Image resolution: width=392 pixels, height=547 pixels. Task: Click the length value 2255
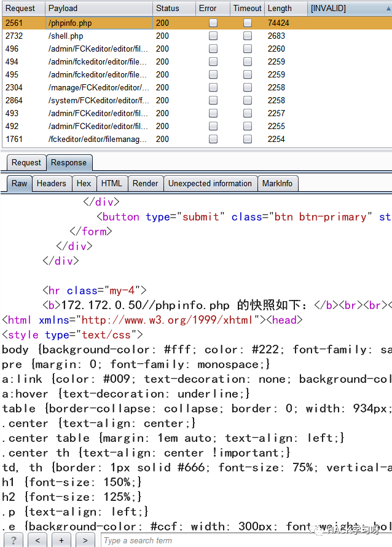point(276,126)
